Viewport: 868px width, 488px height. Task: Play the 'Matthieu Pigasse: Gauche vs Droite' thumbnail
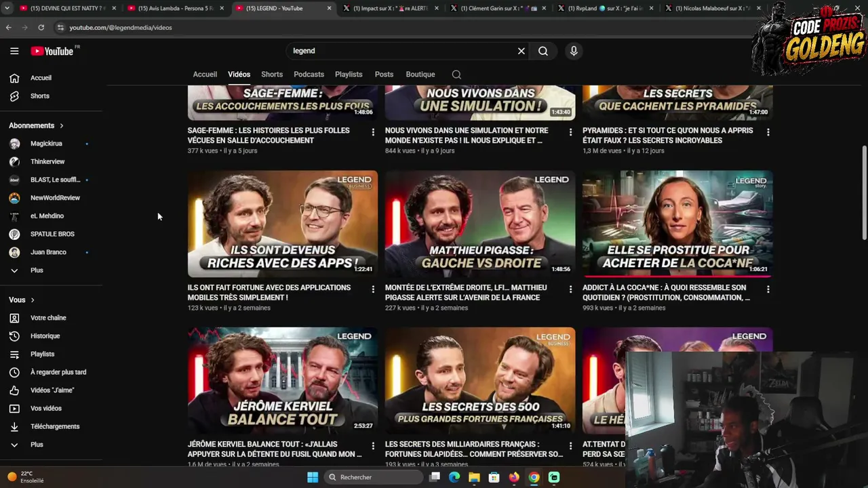pyautogui.click(x=480, y=224)
